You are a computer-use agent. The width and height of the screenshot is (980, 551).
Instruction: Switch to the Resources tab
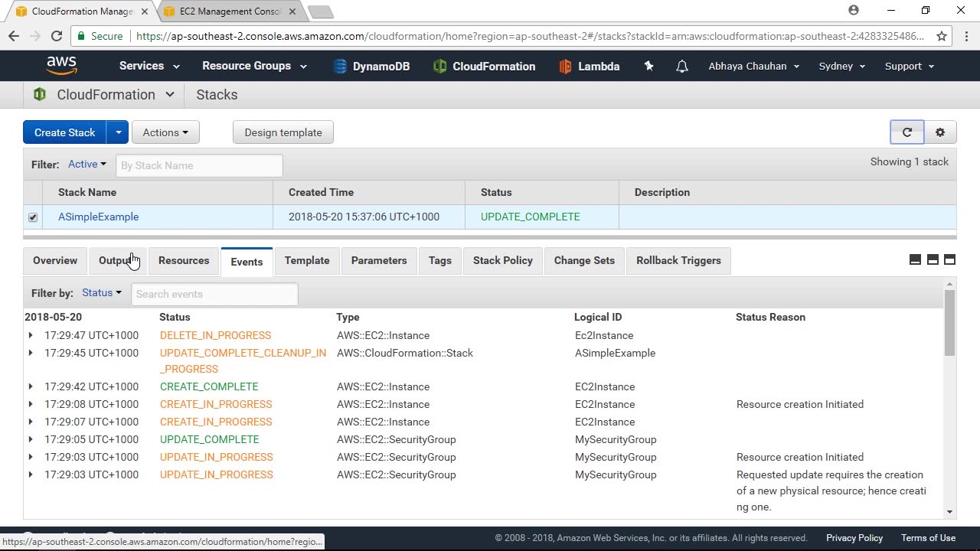point(184,260)
